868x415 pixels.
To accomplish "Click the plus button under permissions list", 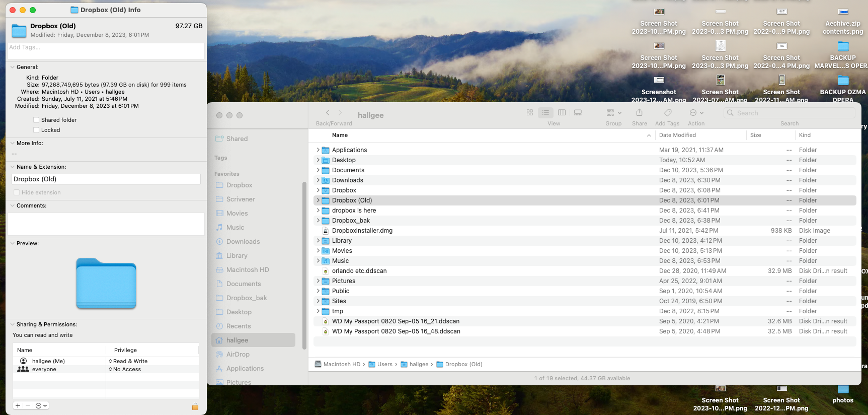I will click(x=18, y=406).
